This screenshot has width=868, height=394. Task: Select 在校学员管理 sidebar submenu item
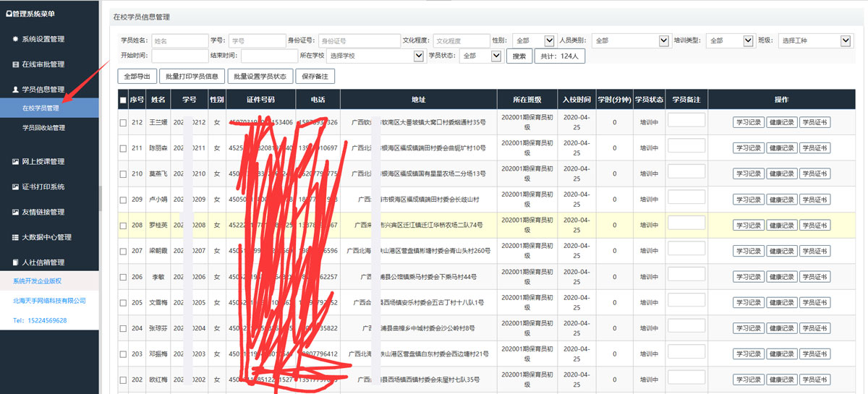pyautogui.click(x=41, y=108)
